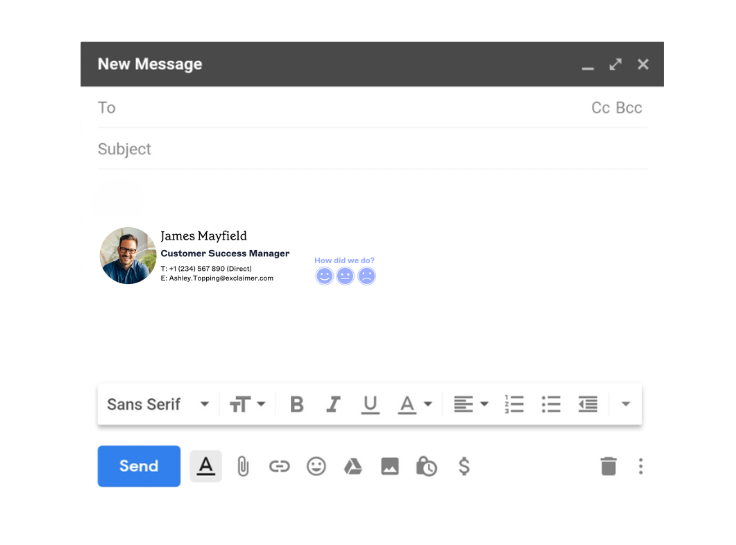
Task: Insert files using Google Drive icon
Action: tap(353, 466)
